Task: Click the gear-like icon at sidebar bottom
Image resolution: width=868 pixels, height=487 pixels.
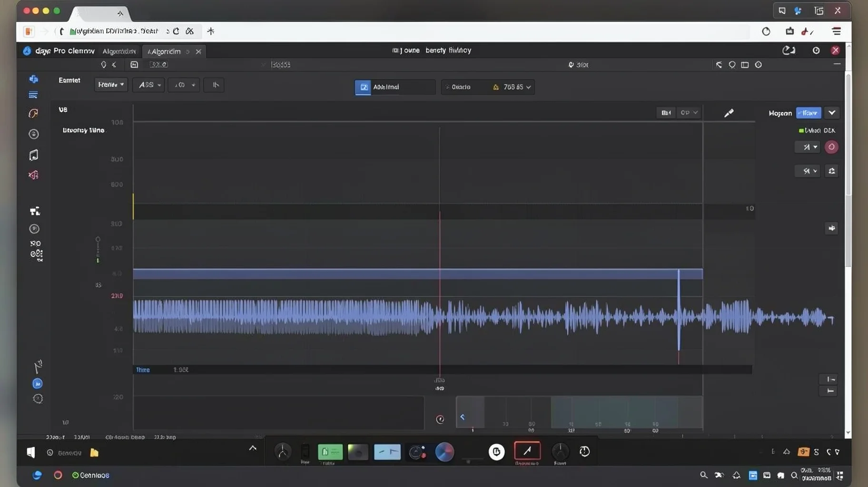Action: point(38,399)
